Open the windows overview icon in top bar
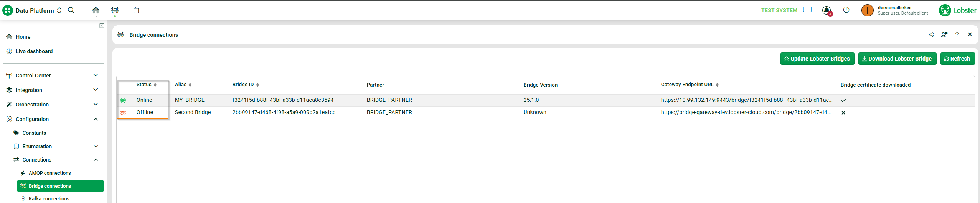The image size is (980, 203). pos(137,10)
